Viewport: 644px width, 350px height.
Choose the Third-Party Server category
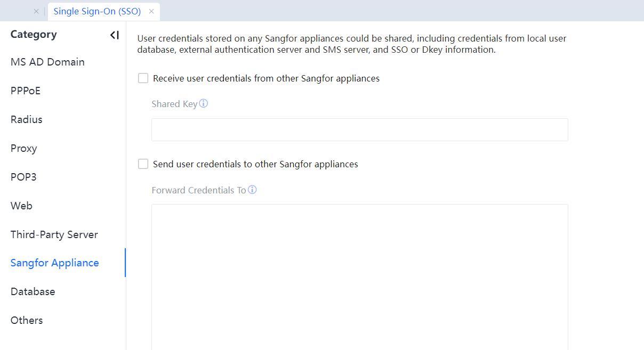pos(54,235)
